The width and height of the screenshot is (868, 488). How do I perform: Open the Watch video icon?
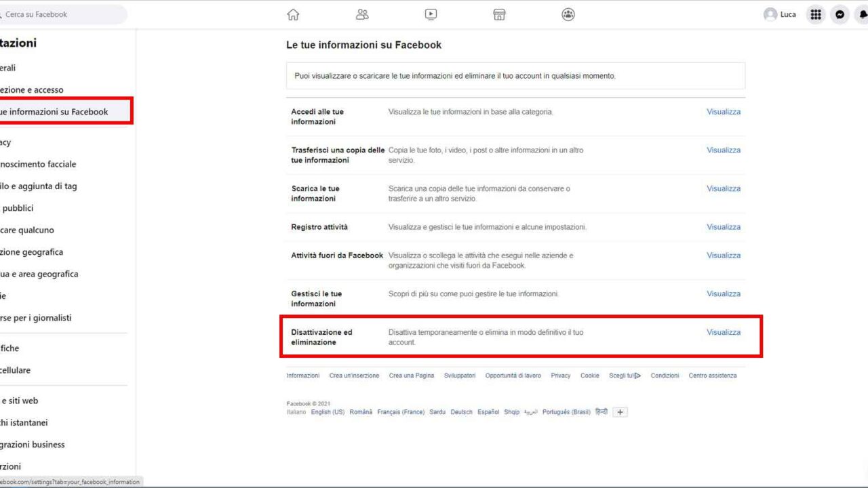tap(431, 14)
